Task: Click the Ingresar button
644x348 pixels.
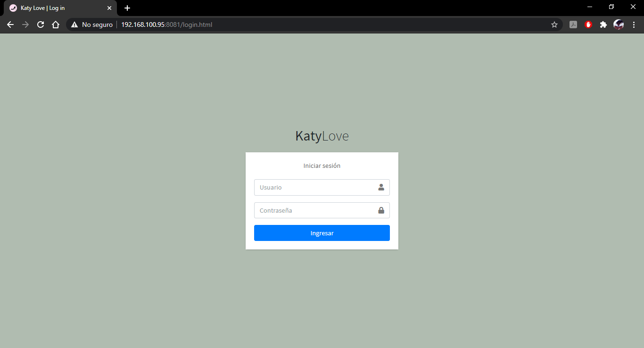Action: [322, 233]
